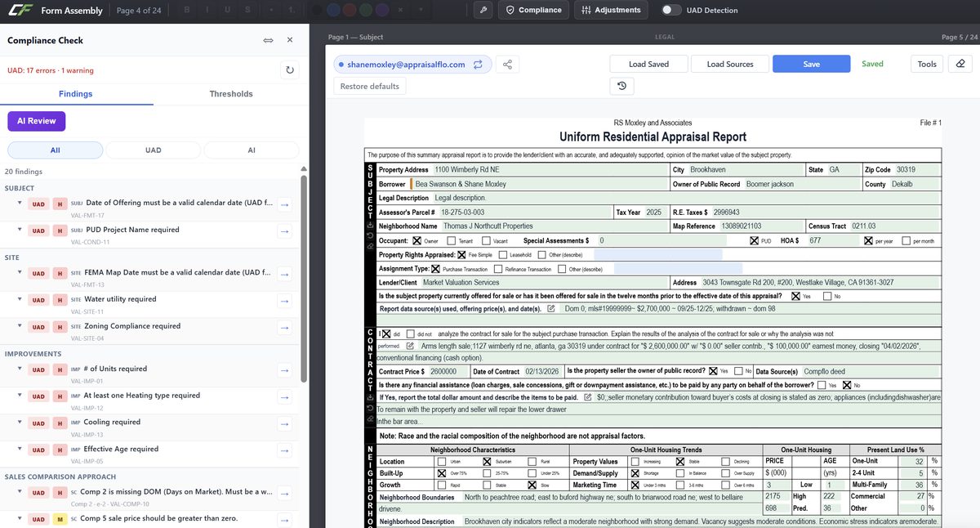Edit financial assistance description pencil icon
980x528 pixels.
(x=588, y=397)
